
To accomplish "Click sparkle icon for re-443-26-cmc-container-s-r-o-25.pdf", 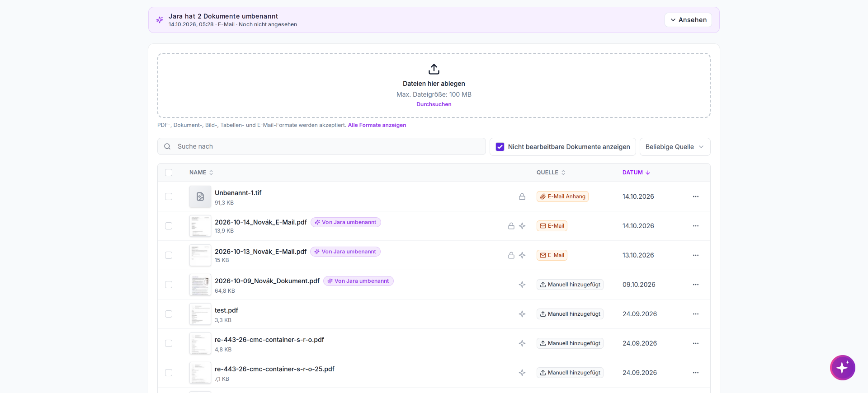I will (x=522, y=373).
